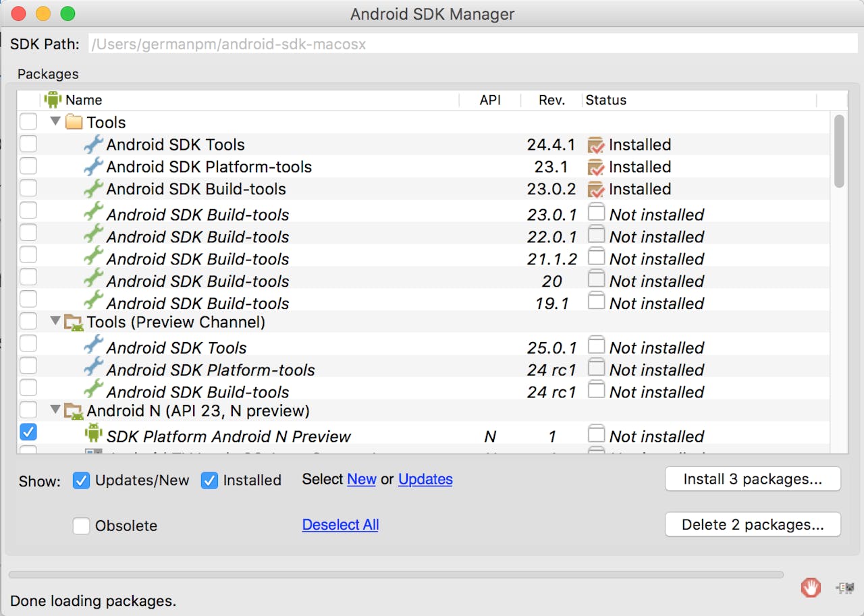Click the packages list vertical scrollbar
This screenshot has height=616, width=864.
pos(839,150)
